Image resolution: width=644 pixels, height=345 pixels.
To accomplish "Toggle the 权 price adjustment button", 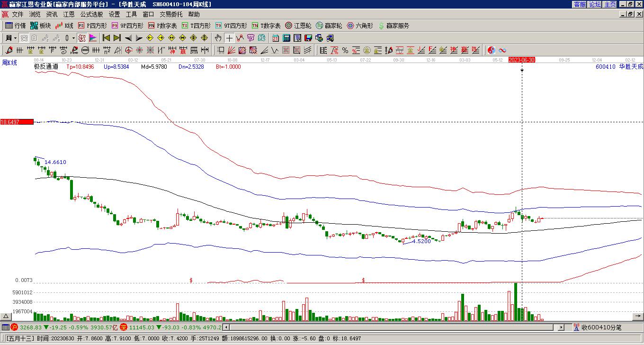I will pos(81,38).
